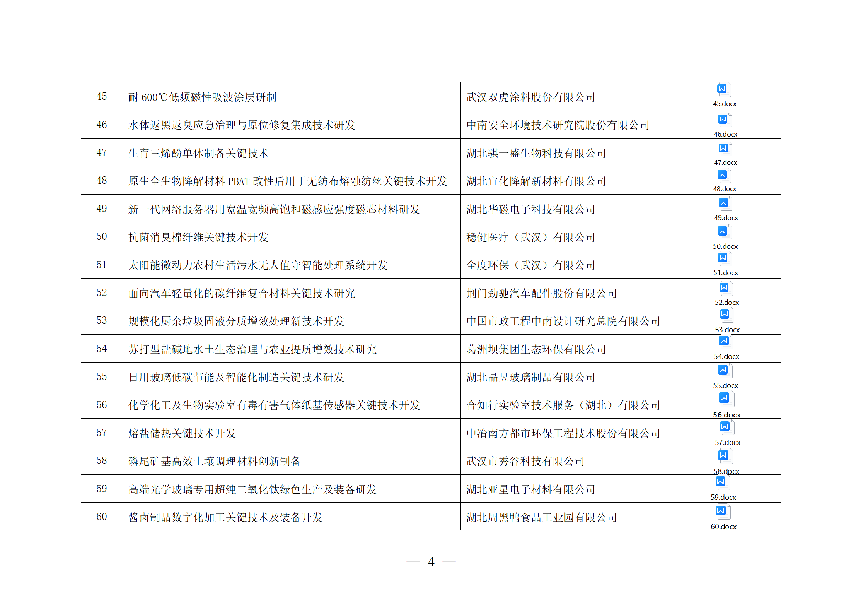Click company name 武汉双虎涂料股份有限公司

[x=531, y=97]
